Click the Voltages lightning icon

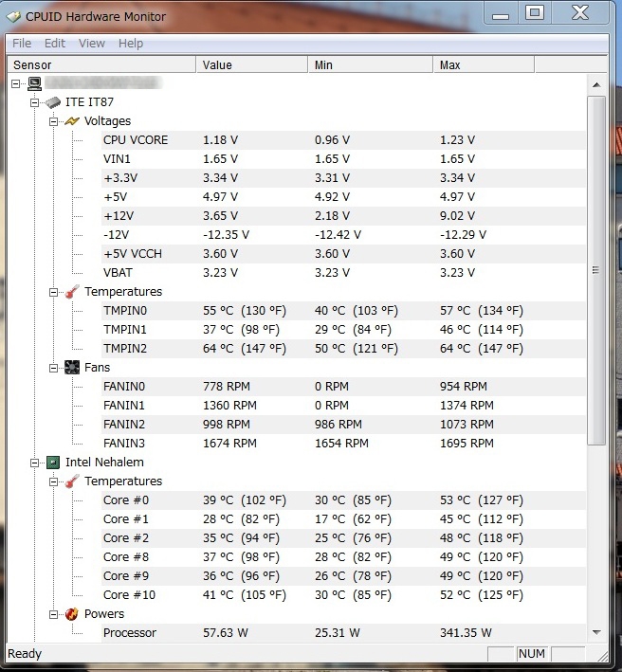pyautogui.click(x=72, y=121)
